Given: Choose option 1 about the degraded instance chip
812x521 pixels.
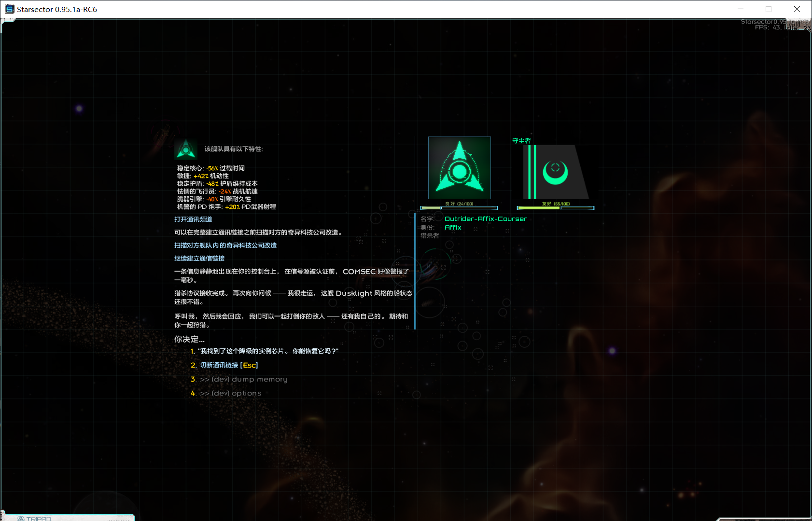Looking at the screenshot, I should [x=267, y=351].
